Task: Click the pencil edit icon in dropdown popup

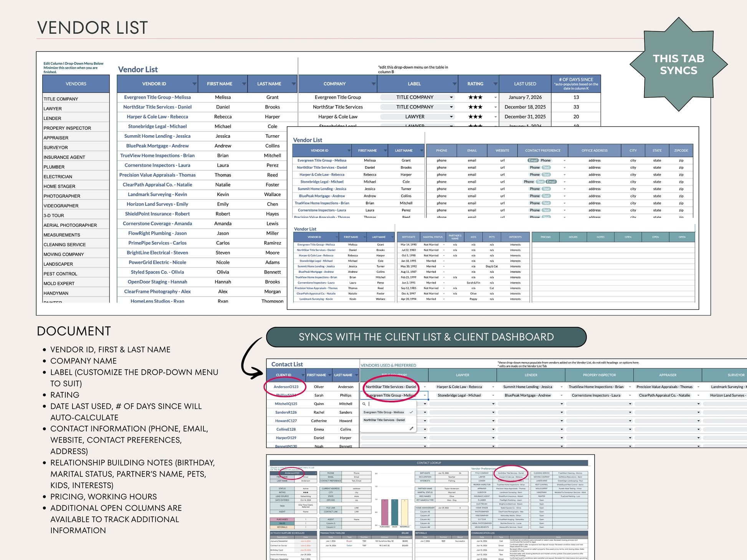Action: 411,428
